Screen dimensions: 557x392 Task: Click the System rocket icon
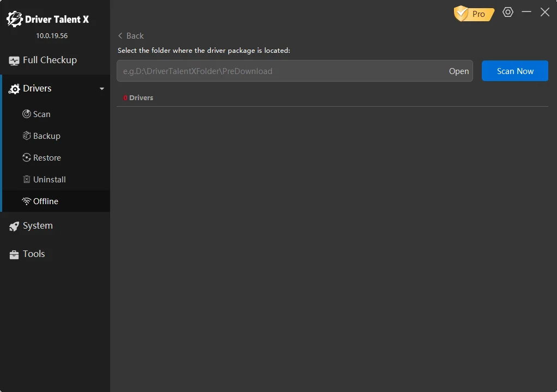point(14,226)
